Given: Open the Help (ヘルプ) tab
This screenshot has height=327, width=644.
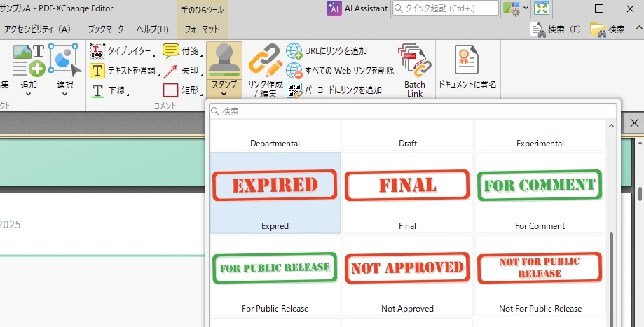Looking at the screenshot, I should pos(153,29).
